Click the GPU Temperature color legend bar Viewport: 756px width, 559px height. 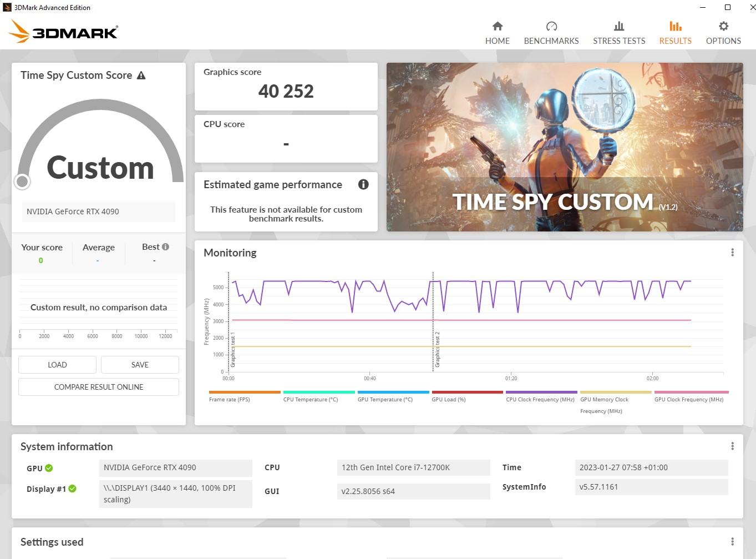tap(393, 392)
